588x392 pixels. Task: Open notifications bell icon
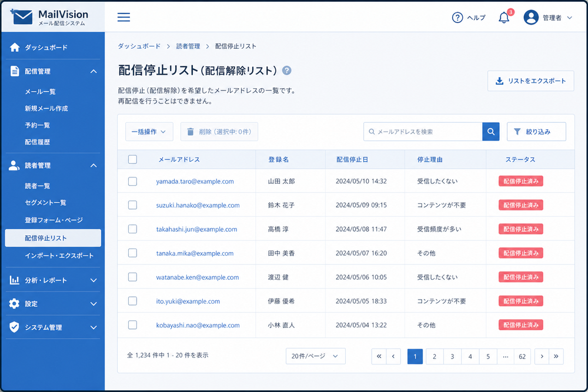(x=504, y=17)
